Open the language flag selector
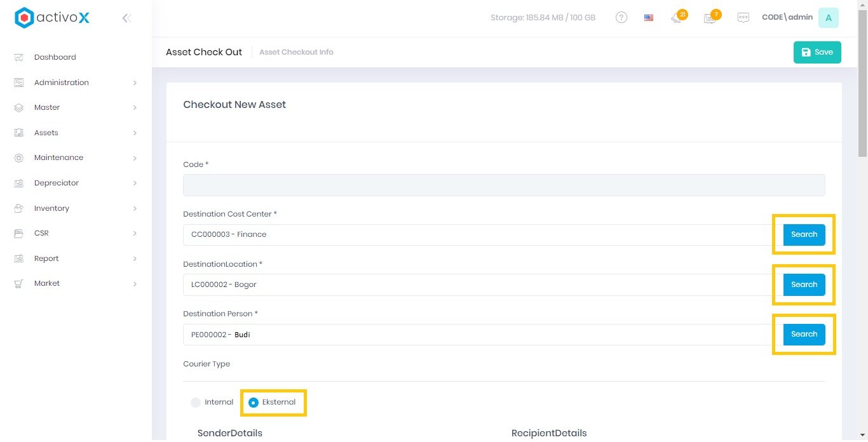 point(649,18)
